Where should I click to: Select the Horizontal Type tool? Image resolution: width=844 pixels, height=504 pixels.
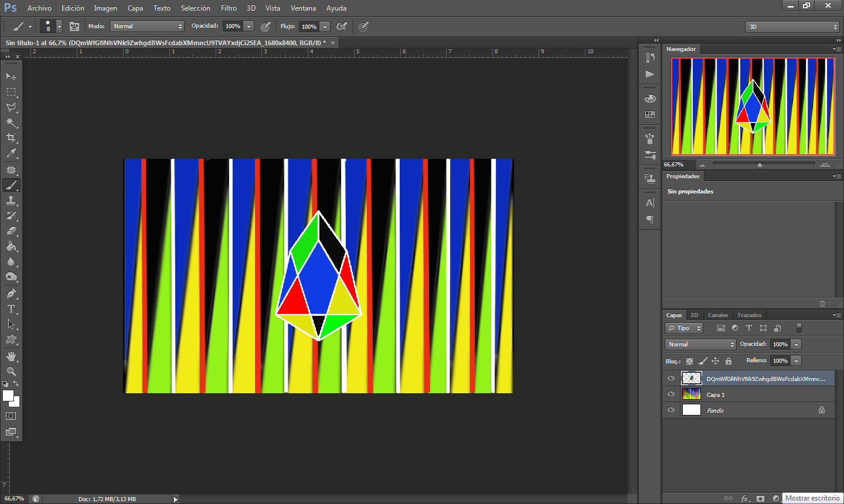11,309
